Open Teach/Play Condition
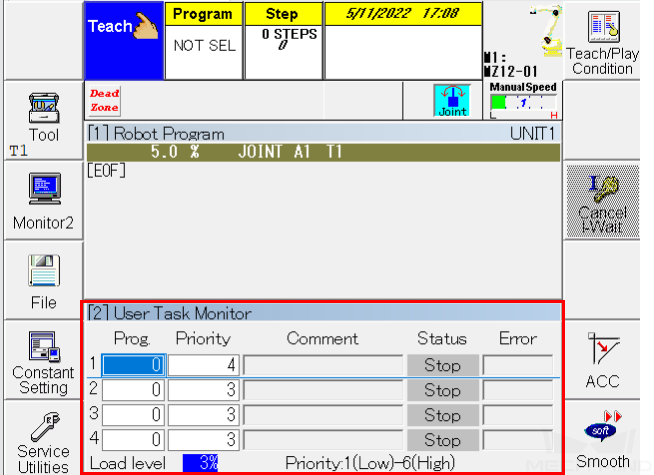The height and width of the screenshot is (475, 654). pyautogui.click(x=602, y=42)
